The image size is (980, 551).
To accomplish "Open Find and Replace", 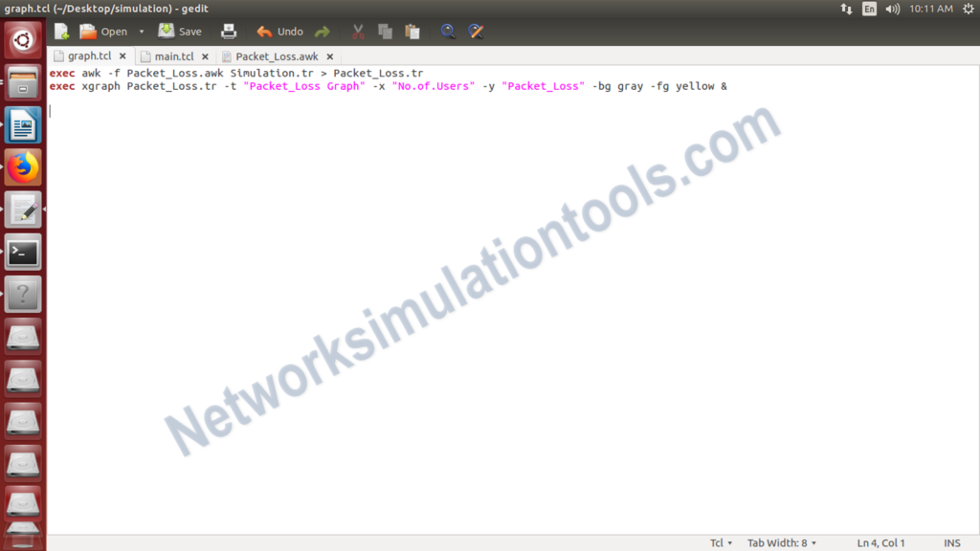I will pyautogui.click(x=476, y=32).
